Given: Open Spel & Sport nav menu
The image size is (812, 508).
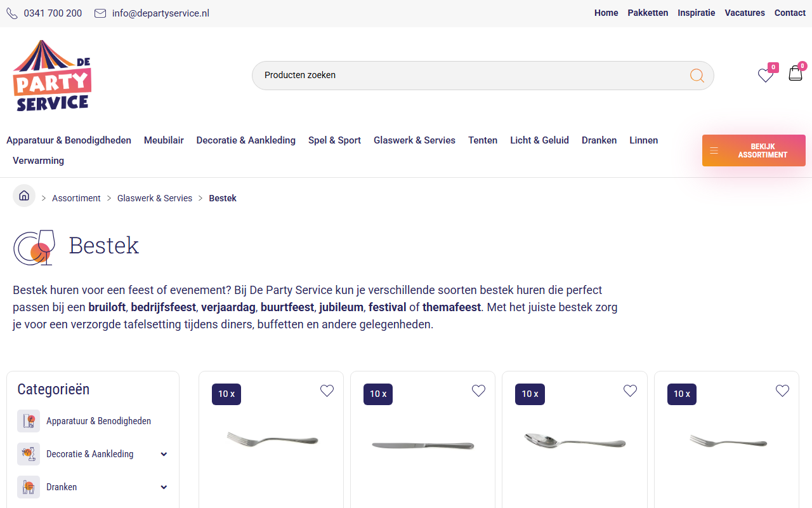Looking at the screenshot, I should click(x=334, y=140).
